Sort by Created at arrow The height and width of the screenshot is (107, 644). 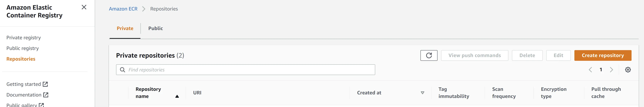tap(422, 93)
